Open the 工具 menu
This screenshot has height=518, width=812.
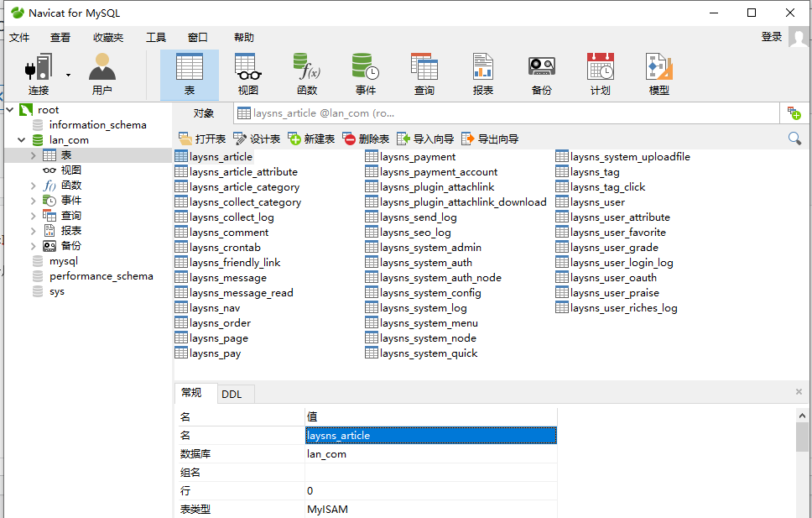point(156,38)
